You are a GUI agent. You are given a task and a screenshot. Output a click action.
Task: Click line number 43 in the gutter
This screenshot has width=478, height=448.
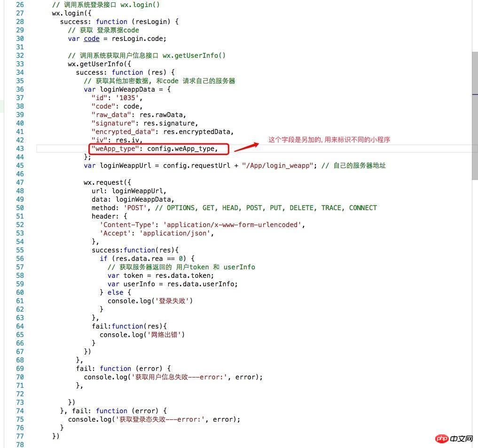[19, 149]
